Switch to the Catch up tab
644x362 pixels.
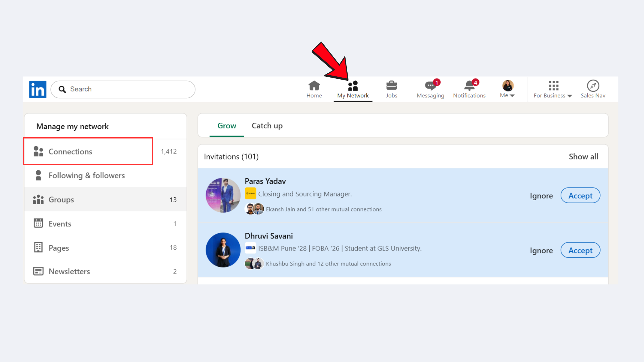[267, 126]
